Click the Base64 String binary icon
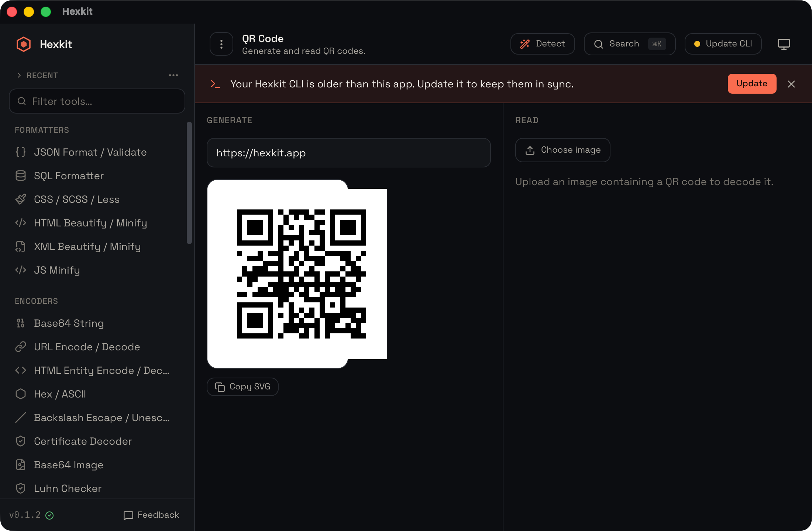 click(21, 323)
